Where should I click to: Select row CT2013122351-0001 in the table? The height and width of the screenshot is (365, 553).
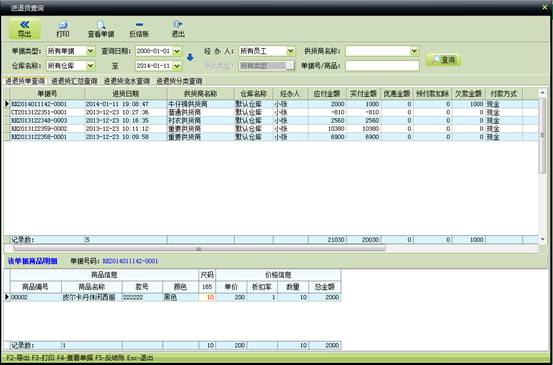(271, 112)
